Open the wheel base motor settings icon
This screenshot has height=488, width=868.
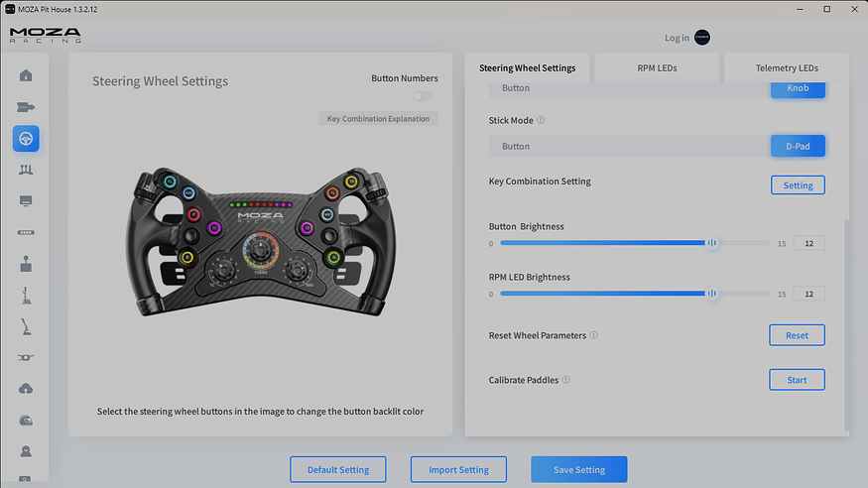point(26,107)
